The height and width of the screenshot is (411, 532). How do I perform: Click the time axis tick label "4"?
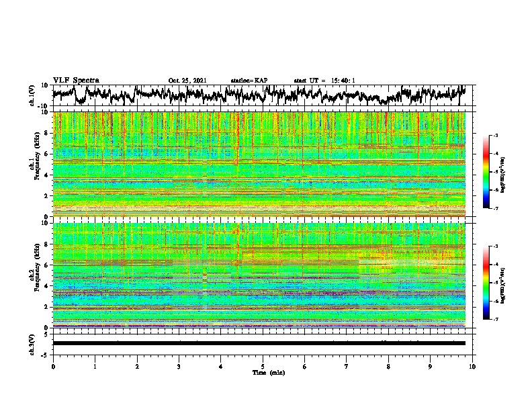[x=221, y=367]
